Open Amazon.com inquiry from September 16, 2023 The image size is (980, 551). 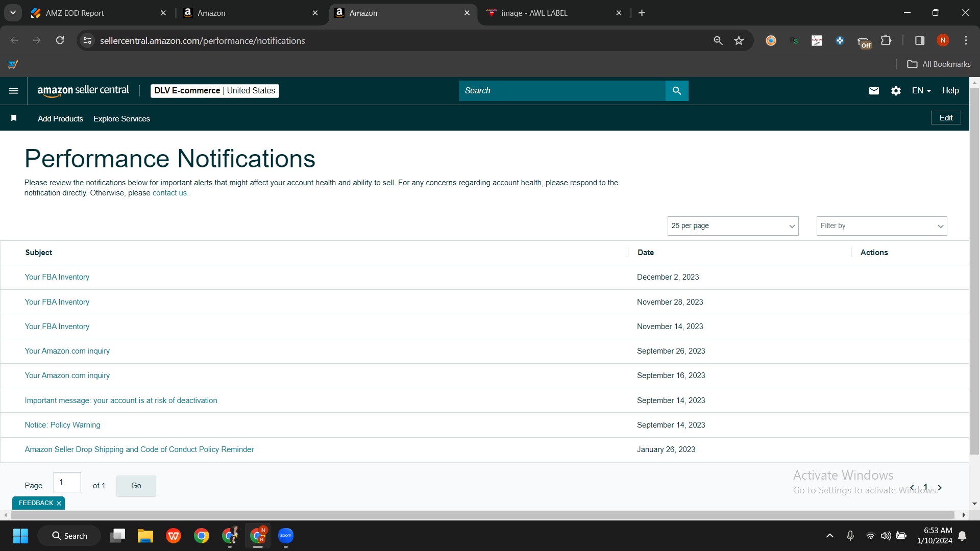click(67, 375)
